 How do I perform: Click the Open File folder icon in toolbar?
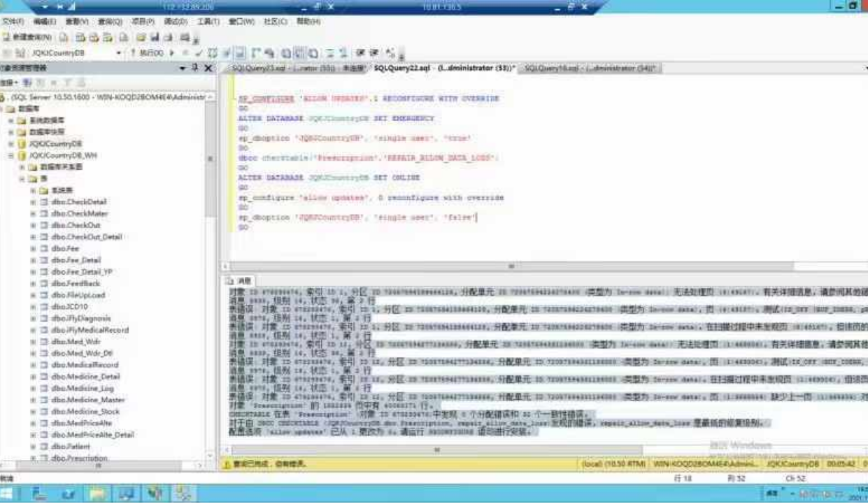(141, 37)
